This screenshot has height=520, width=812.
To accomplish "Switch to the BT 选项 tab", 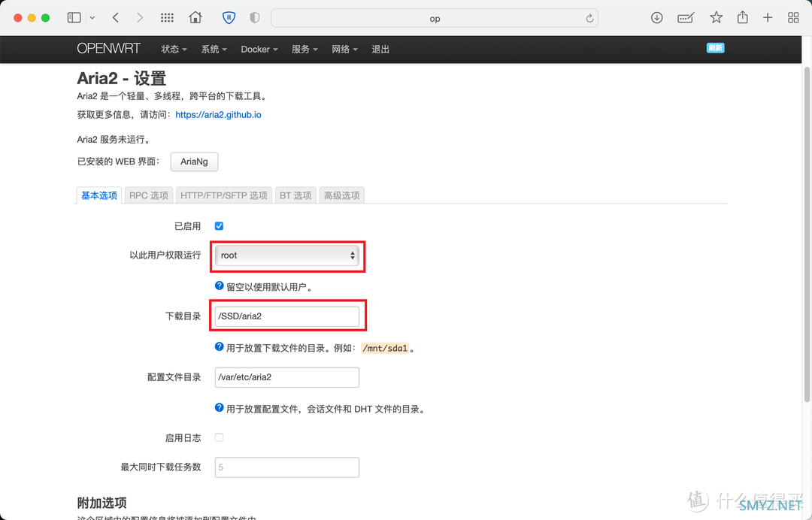I will pyautogui.click(x=295, y=195).
